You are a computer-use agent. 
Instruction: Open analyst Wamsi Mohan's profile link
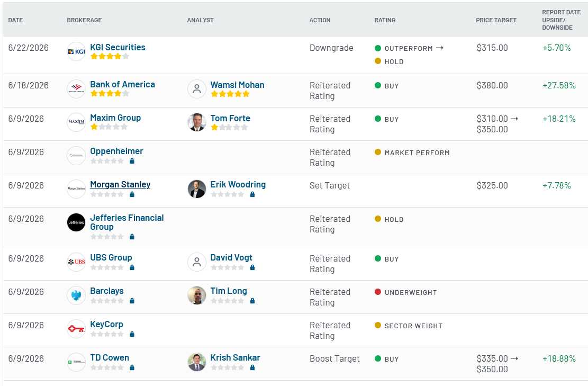[x=238, y=85]
